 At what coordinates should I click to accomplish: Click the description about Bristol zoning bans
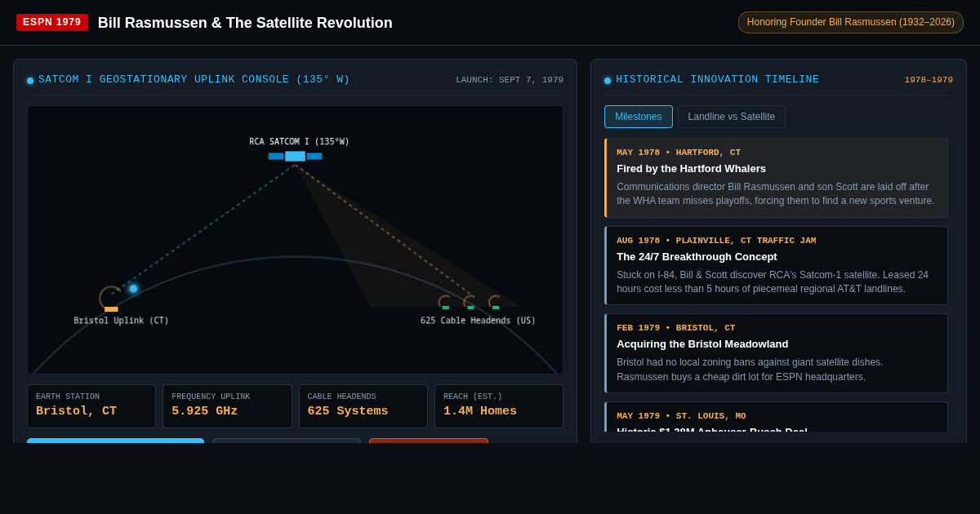750,370
